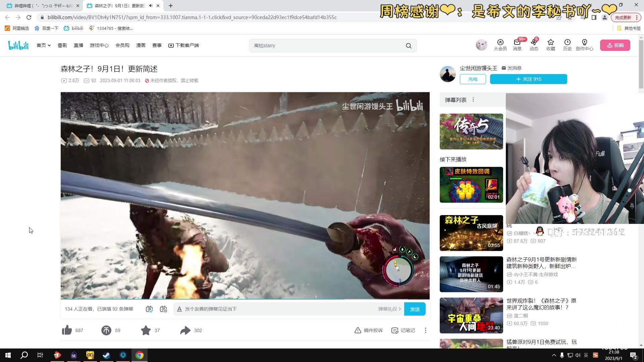The image size is (644, 362).
Task: Open 番剧 in navigation bar
Action: (62, 45)
